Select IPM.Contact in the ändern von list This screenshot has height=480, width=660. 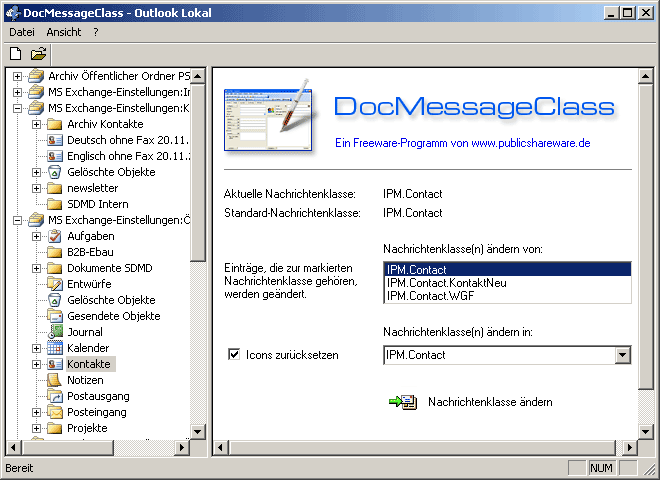pyautogui.click(x=507, y=269)
